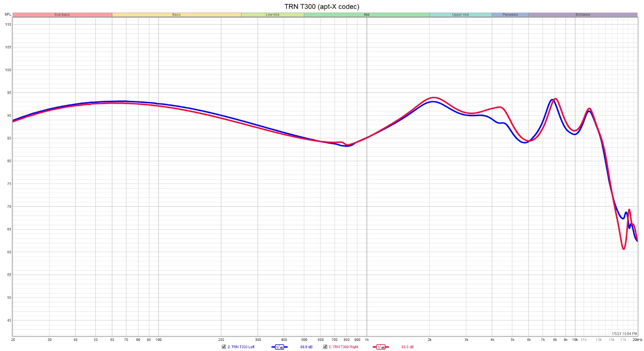Click the red 1/48 smoothing icon for Right

coord(380,347)
